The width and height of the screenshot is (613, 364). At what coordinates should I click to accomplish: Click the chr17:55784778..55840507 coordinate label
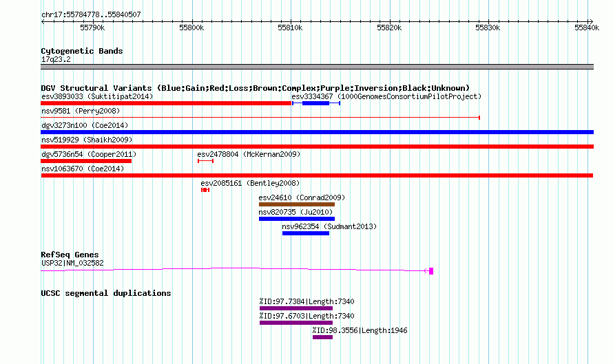91,14
